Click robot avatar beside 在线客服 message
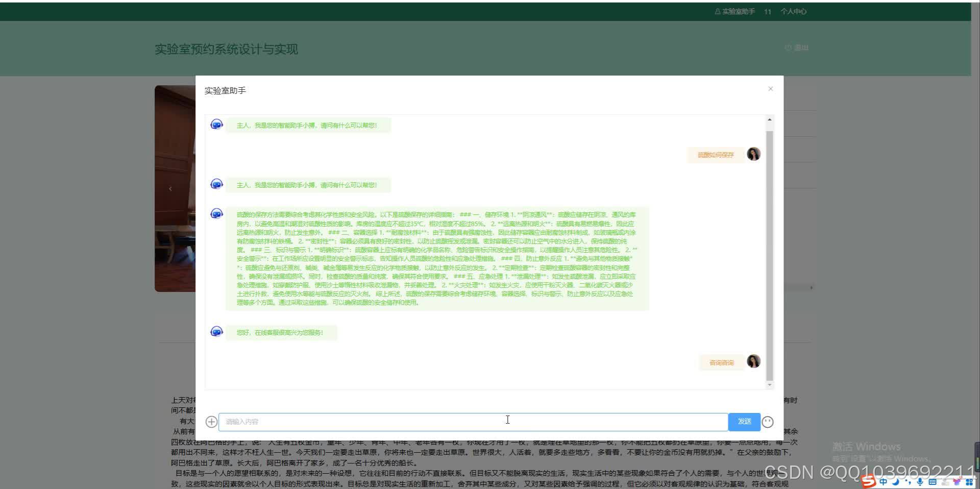980x489 pixels. (x=217, y=332)
